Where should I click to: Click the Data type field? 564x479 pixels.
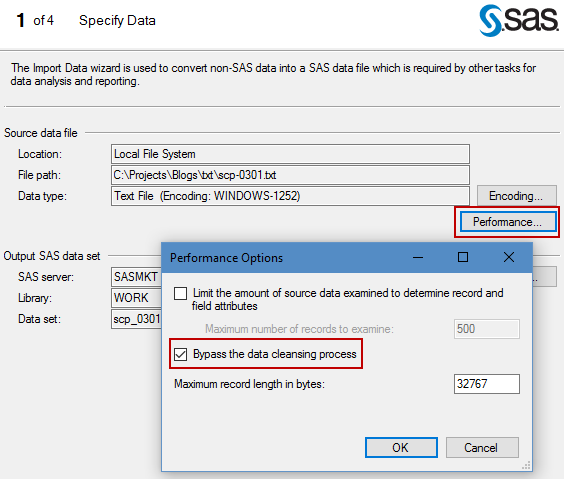(x=290, y=196)
